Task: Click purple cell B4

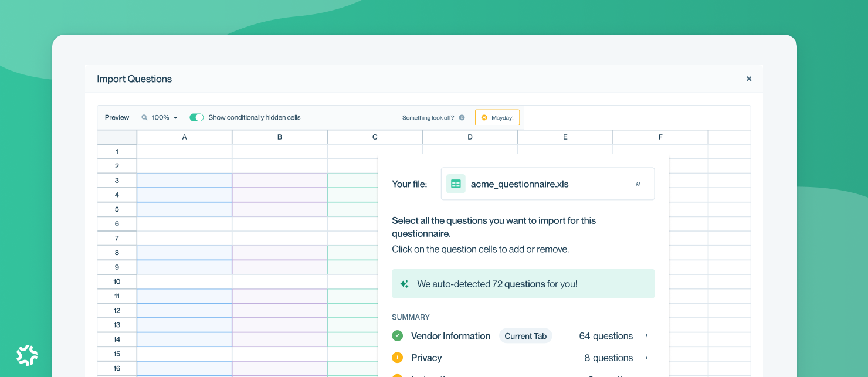Action: [280, 195]
